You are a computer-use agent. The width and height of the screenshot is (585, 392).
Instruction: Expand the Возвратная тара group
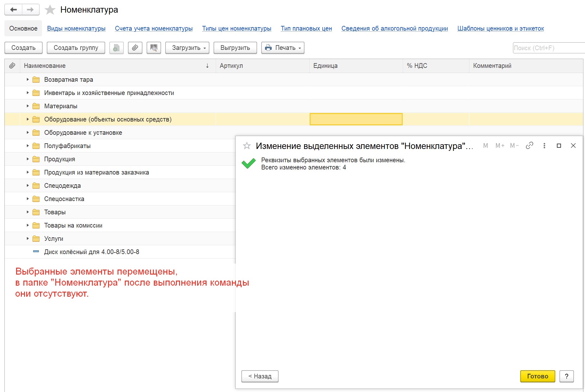(28, 80)
